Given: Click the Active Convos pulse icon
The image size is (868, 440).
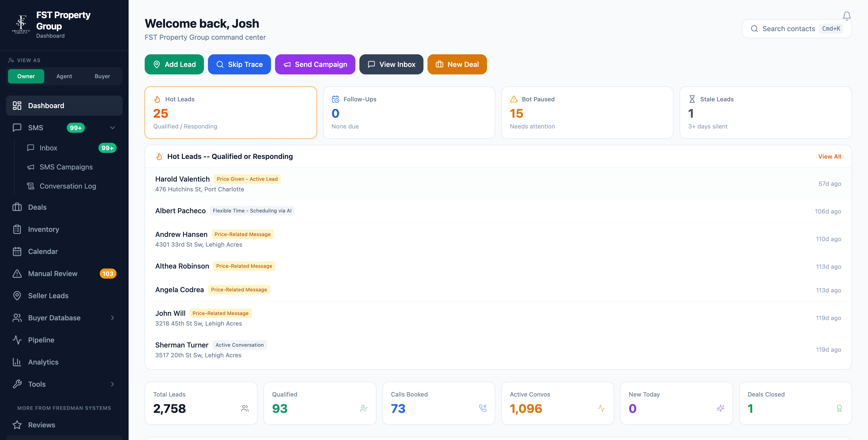Looking at the screenshot, I should (x=602, y=408).
